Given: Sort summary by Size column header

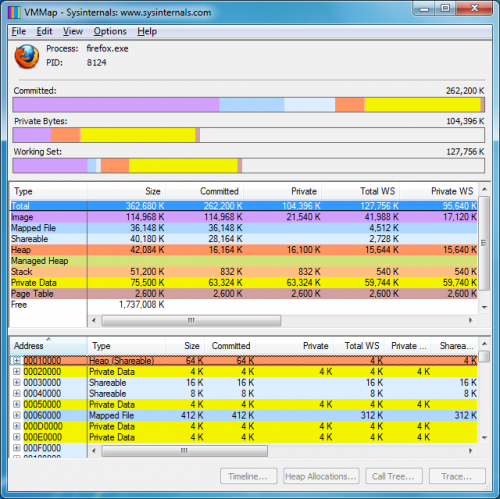Looking at the screenshot, I should 126,191.
